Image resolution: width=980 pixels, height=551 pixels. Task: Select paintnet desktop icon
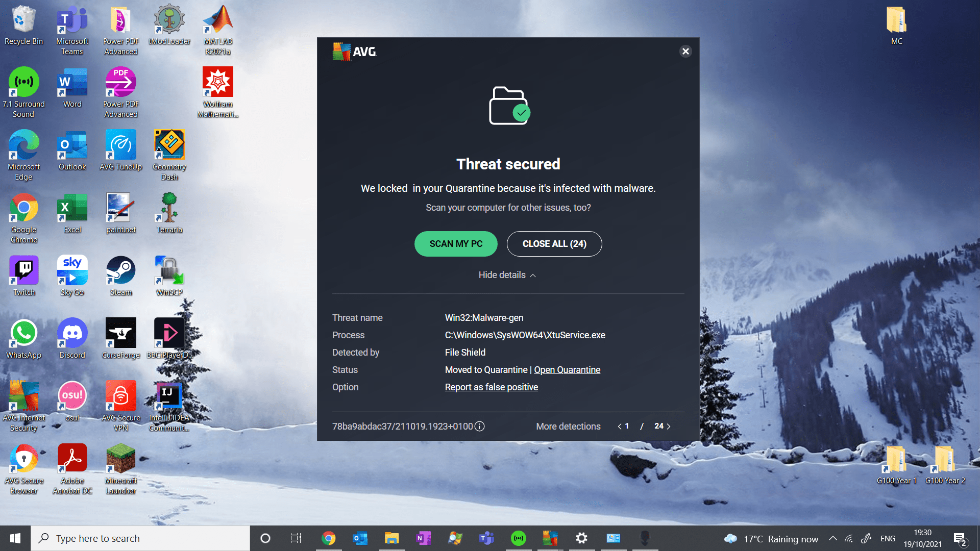[x=121, y=213]
